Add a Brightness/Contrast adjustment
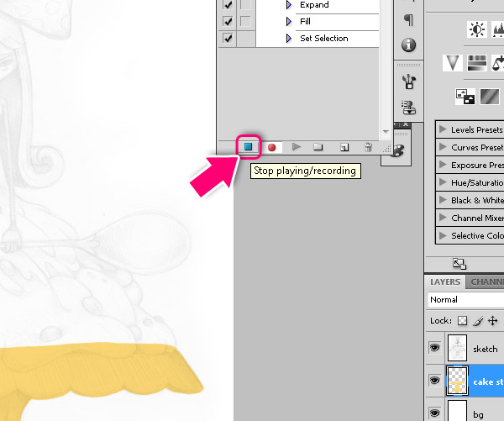This screenshot has width=504, height=421. click(476, 29)
